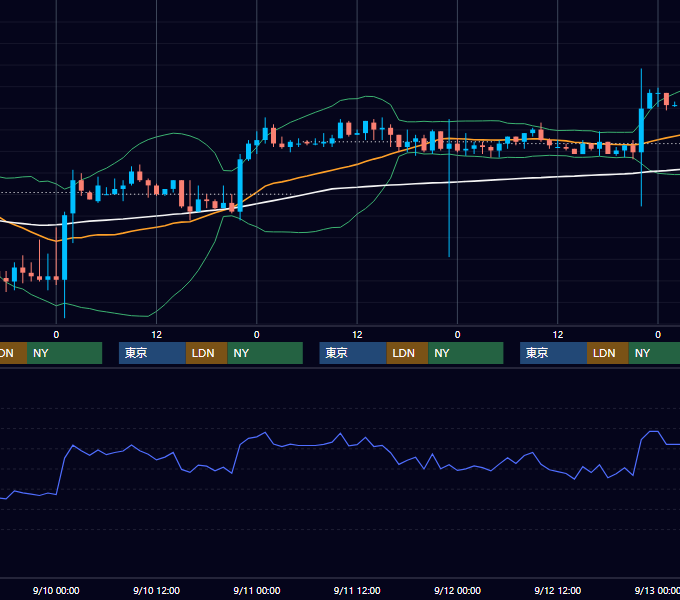Select the LDN session block on 9/12
The image size is (680, 600).
608,353
